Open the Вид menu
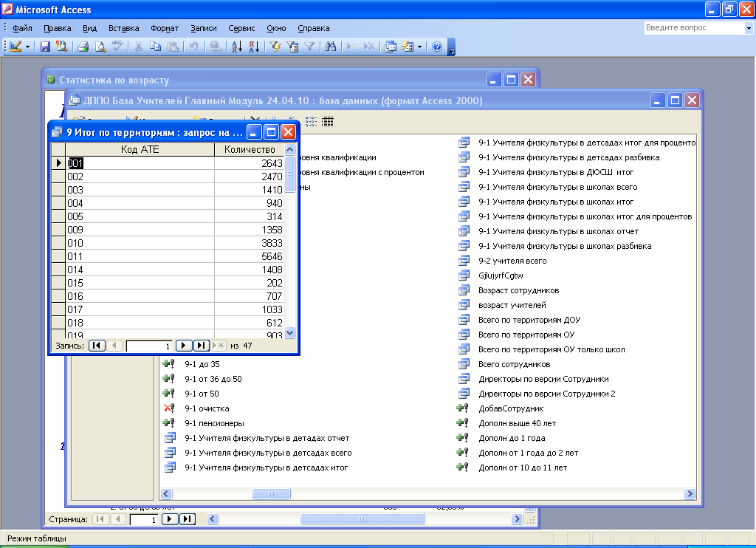Image resolution: width=756 pixels, height=548 pixels. [x=89, y=28]
